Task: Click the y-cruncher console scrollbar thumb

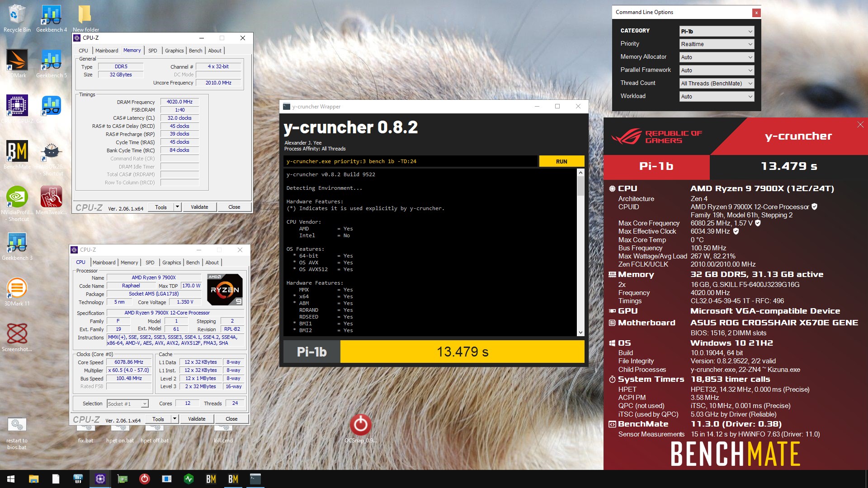Action: point(580,186)
